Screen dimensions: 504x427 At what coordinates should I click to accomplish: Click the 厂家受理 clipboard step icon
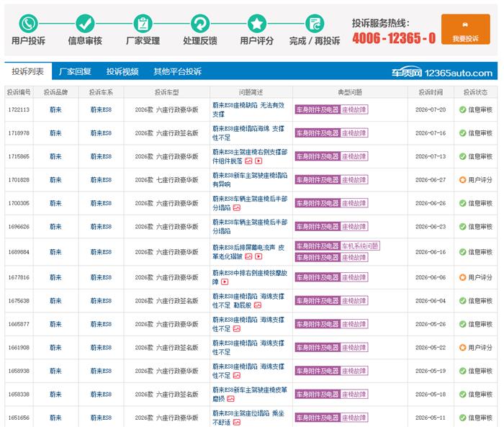(x=143, y=24)
